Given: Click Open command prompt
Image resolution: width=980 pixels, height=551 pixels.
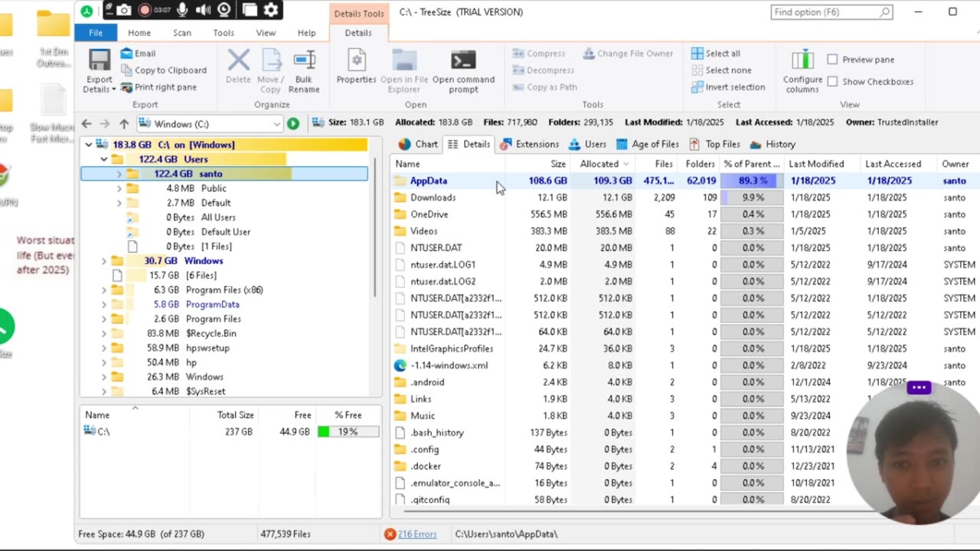Looking at the screenshot, I should [464, 70].
